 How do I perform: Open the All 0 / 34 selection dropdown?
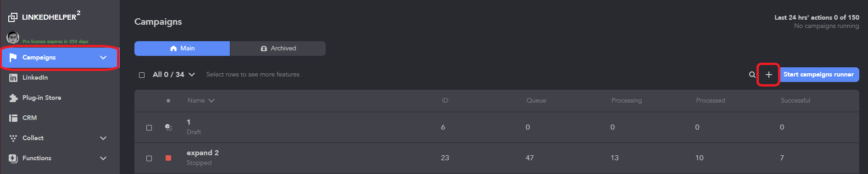click(x=174, y=75)
